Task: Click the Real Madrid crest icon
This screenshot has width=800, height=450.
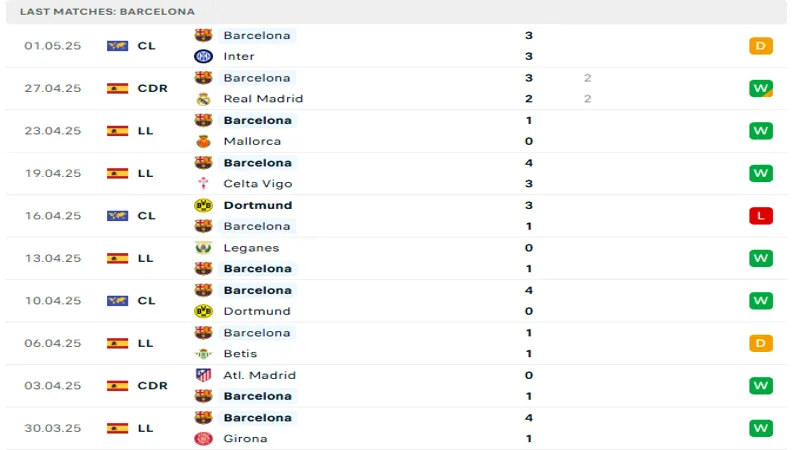Action: point(204,99)
